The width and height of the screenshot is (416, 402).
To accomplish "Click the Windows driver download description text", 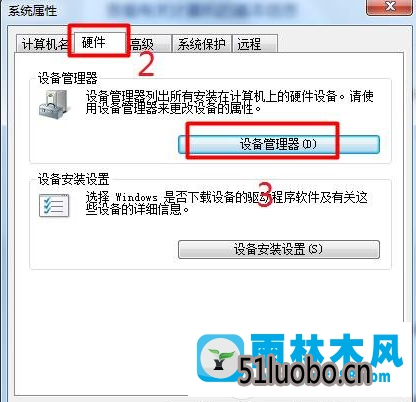I will click(x=227, y=203).
